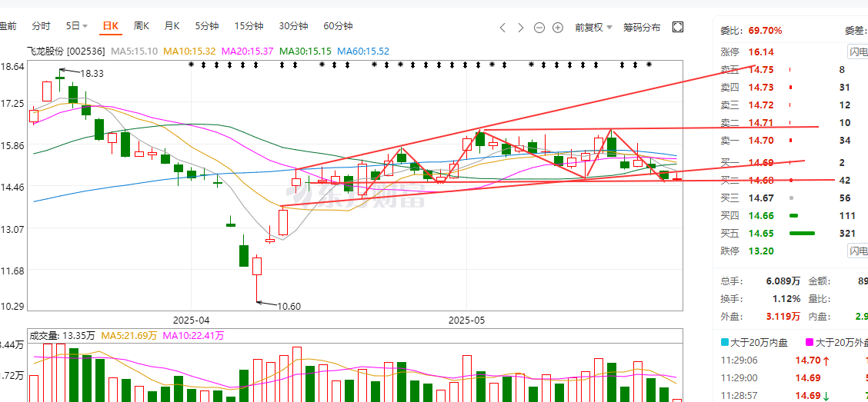Open the 前复权 adjustment dropdown
The width and height of the screenshot is (868, 402).
click(x=593, y=27)
